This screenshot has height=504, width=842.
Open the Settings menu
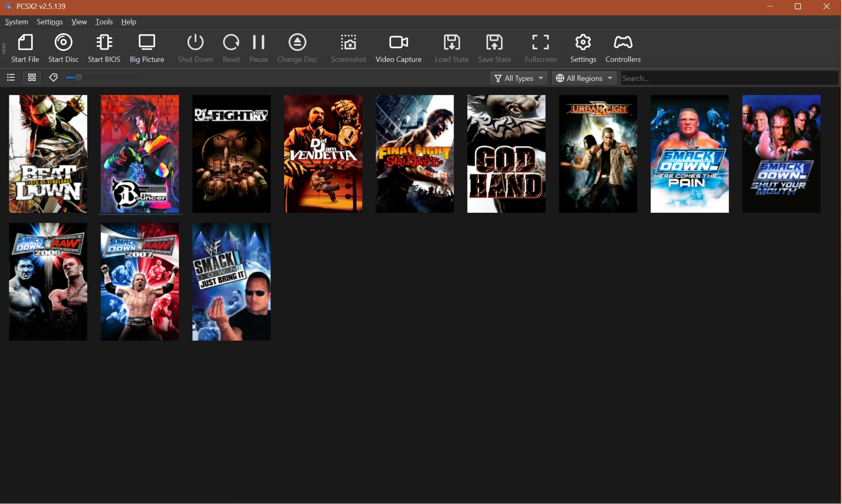point(50,22)
